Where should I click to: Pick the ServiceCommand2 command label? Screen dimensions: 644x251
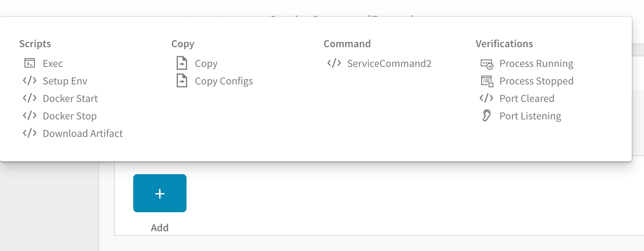pyautogui.click(x=389, y=64)
